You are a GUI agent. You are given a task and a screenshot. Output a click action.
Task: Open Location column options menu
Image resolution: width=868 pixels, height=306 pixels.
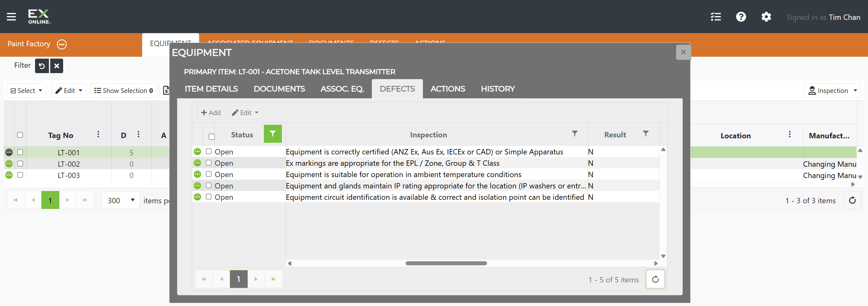coord(789,135)
